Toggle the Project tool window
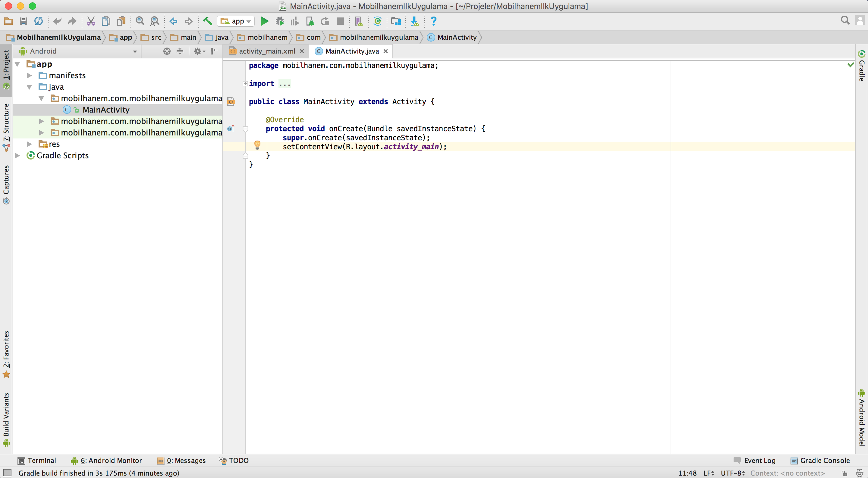 click(x=6, y=69)
